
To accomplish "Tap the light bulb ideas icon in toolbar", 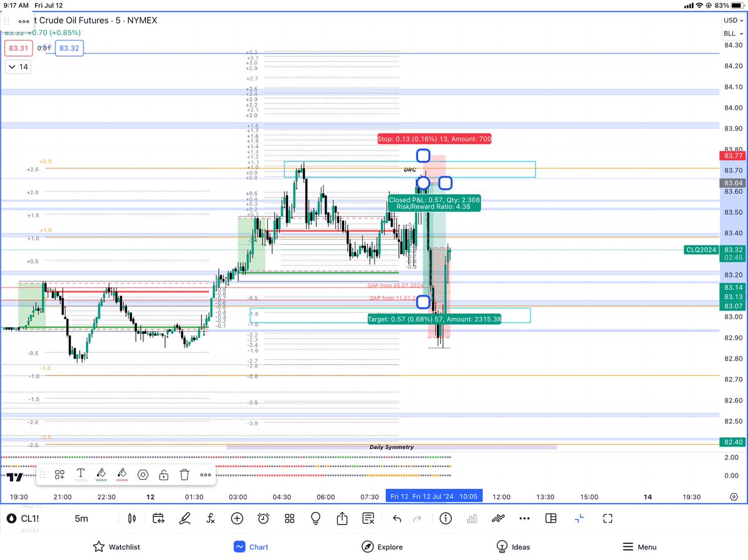I will pos(315,518).
